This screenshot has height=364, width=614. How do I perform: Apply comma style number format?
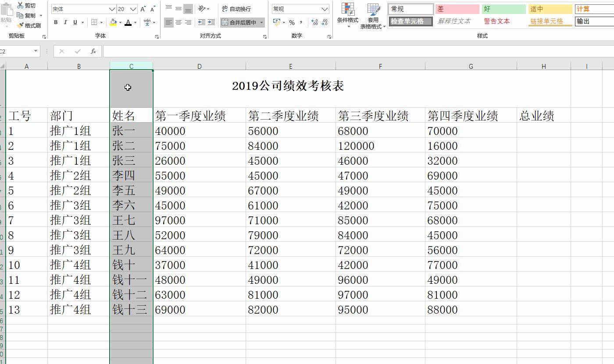[x=301, y=22]
